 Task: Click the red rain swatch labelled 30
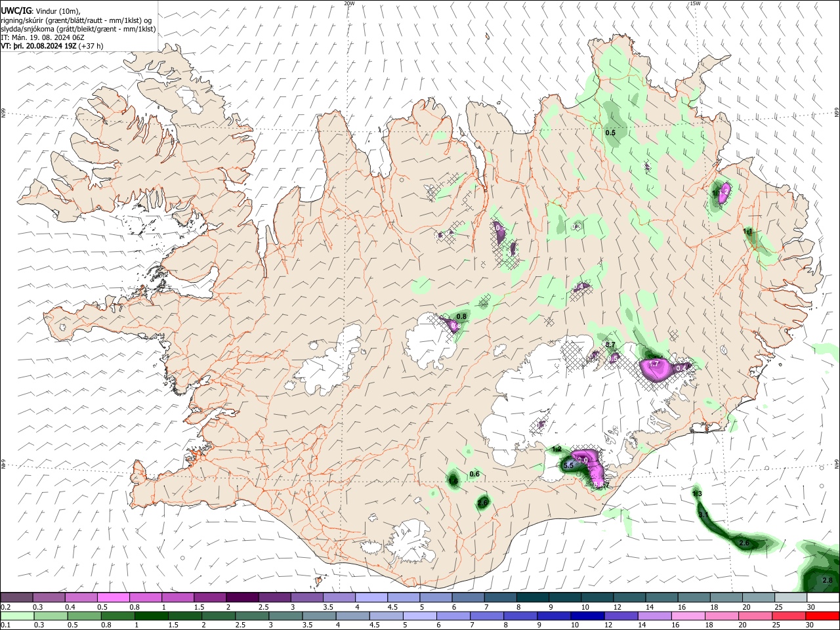click(823, 616)
